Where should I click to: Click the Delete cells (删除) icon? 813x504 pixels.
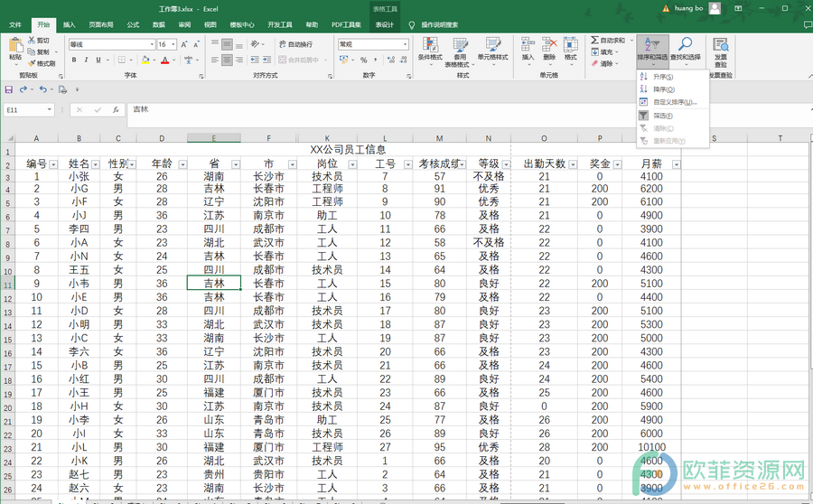(x=549, y=44)
